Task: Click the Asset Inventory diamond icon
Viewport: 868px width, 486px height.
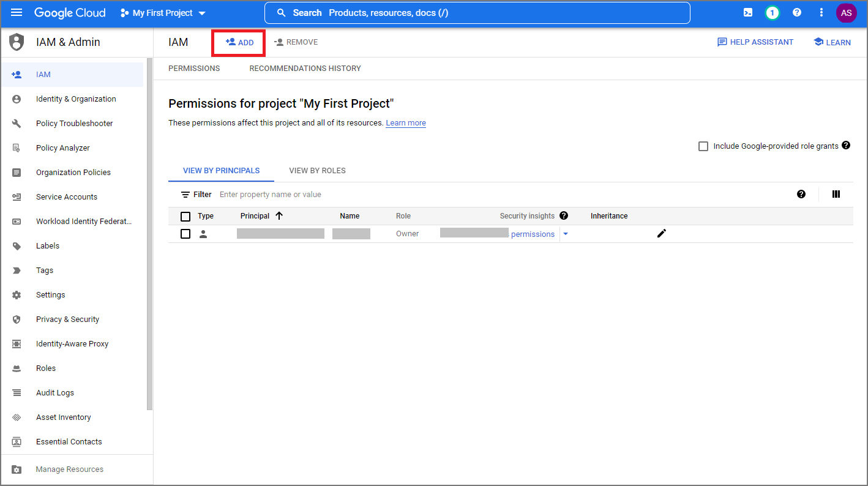Action: 17,417
